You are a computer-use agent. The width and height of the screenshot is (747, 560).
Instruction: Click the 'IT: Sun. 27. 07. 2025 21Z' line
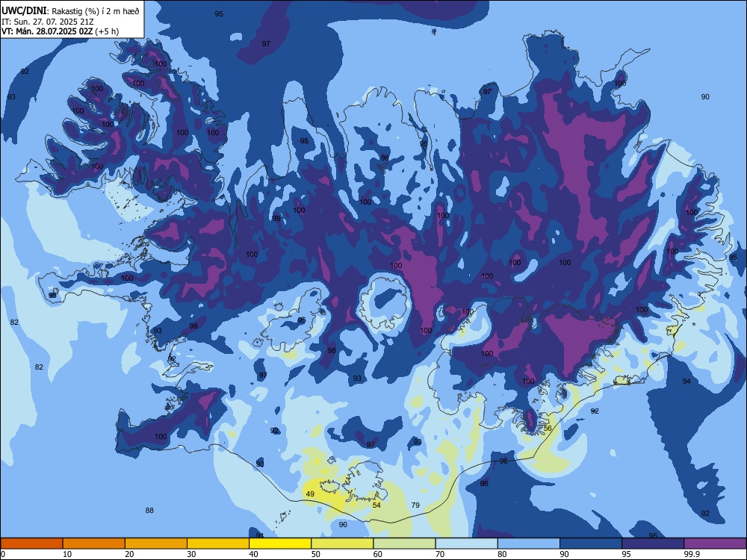click(x=48, y=22)
